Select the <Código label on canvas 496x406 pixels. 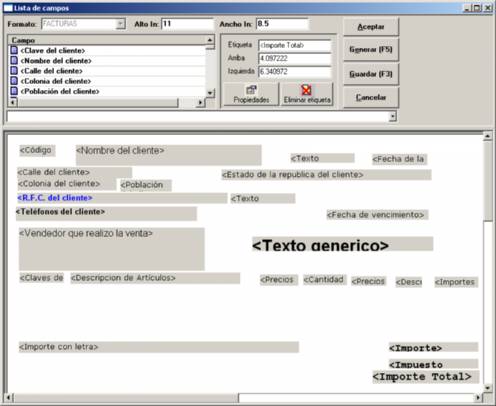pos(37,150)
